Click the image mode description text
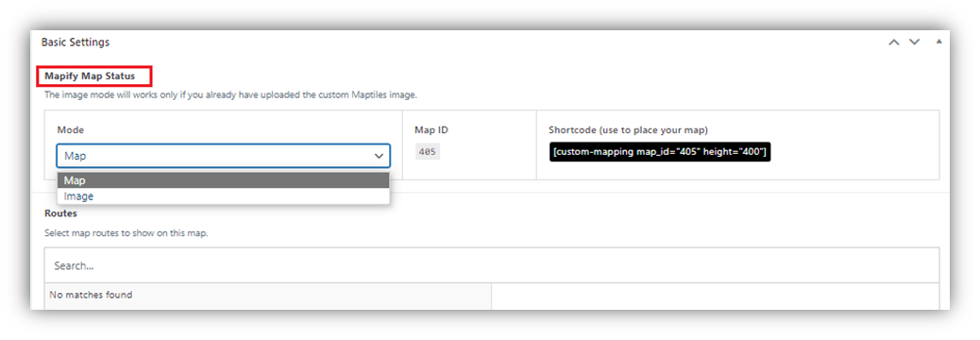This screenshot has height=340, width=980. click(230, 95)
